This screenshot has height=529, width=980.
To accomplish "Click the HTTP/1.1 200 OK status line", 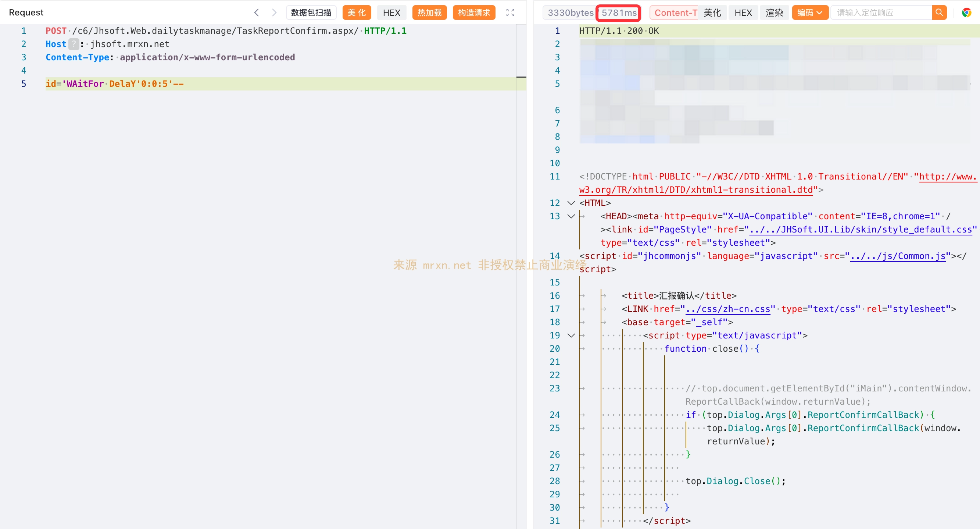I will [x=619, y=31].
